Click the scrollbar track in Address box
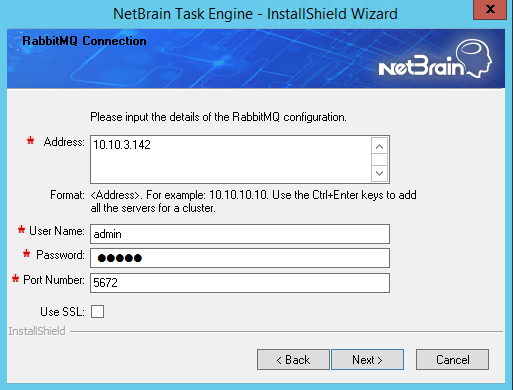 [x=379, y=160]
